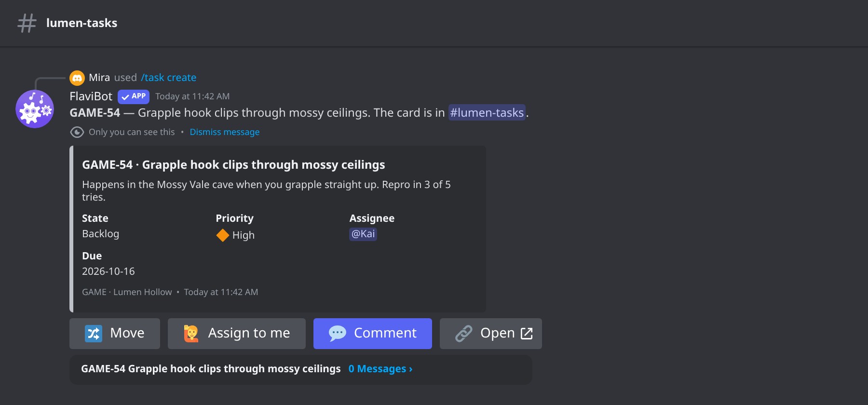Click the GAME · Lumen Hollow footer text

(127, 292)
